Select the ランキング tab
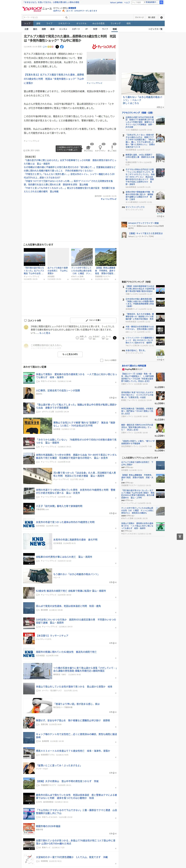Screen dimensions: 186x868 (x=115, y=24)
